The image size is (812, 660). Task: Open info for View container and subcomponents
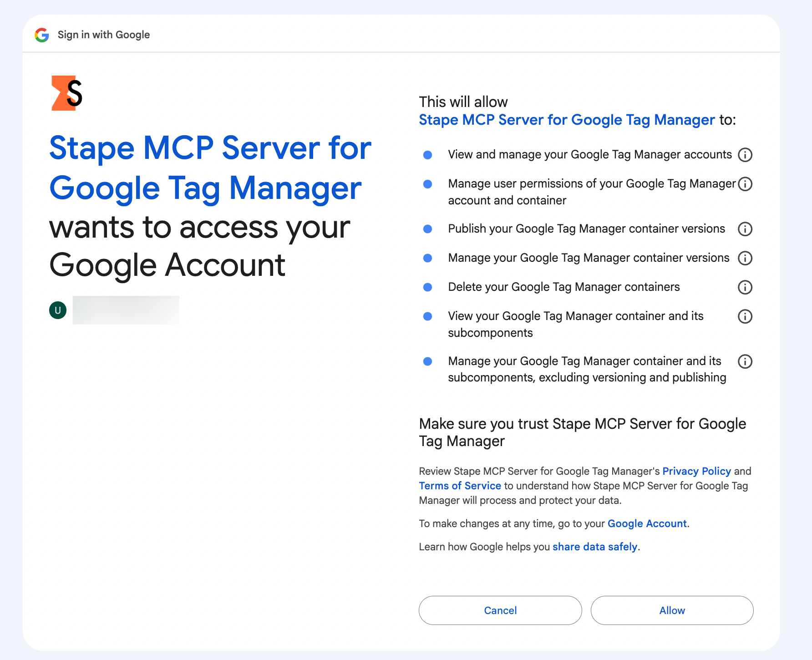coord(745,316)
